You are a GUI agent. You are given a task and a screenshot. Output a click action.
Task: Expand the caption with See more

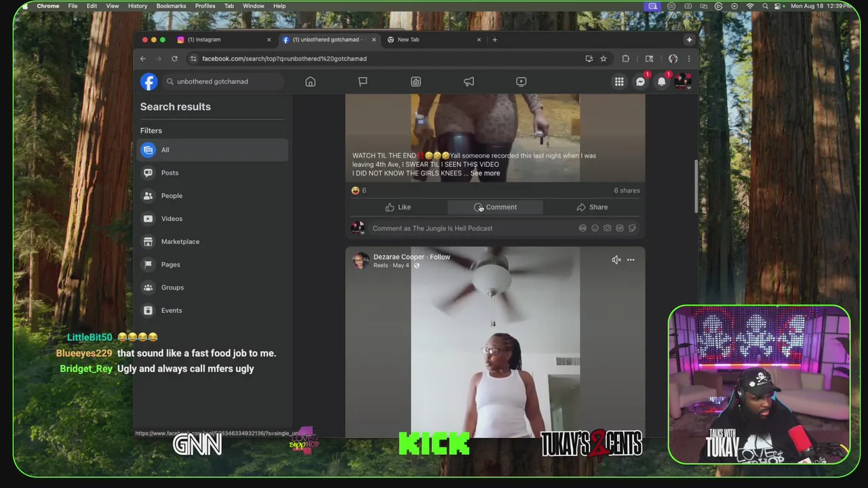click(x=485, y=174)
